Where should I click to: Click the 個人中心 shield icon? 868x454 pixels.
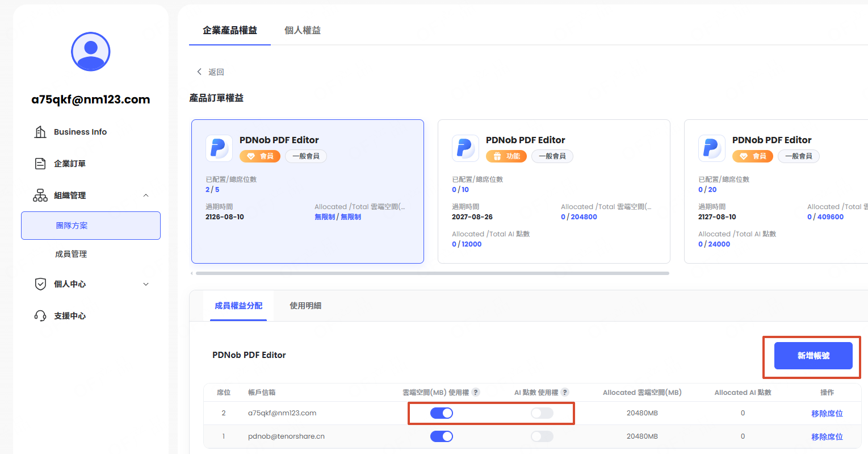point(40,284)
